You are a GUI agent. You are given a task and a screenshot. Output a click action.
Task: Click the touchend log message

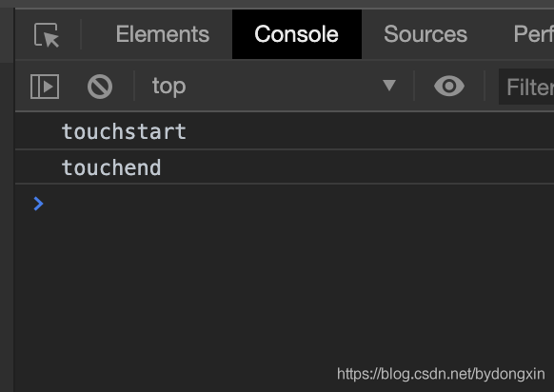pos(111,167)
